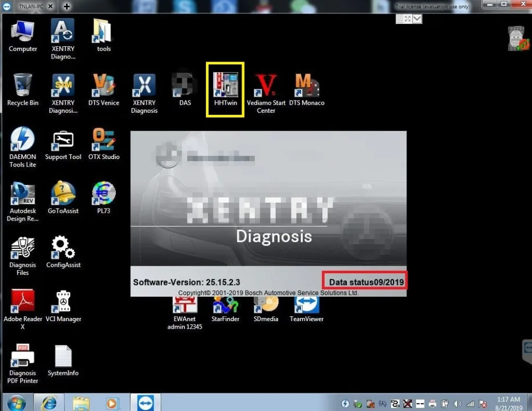Screen dimensions: 532x411
Task: Click the Mercedes star tray icon
Action: click(383, 404)
